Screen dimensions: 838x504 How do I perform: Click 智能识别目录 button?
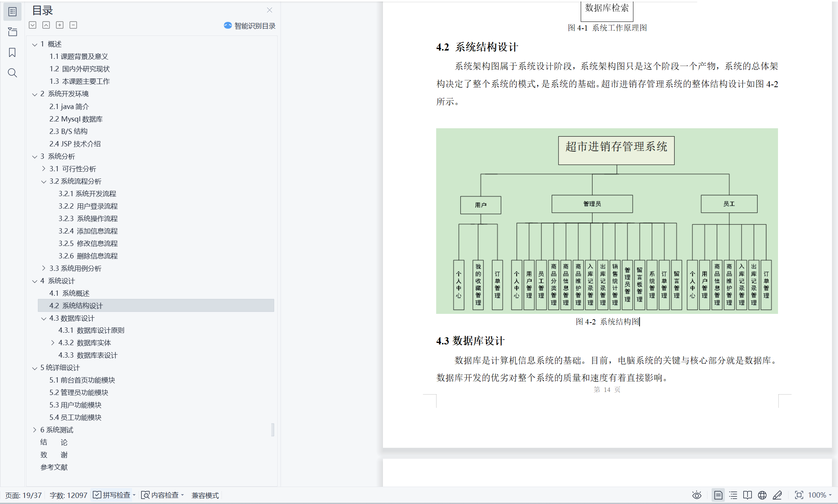click(250, 26)
